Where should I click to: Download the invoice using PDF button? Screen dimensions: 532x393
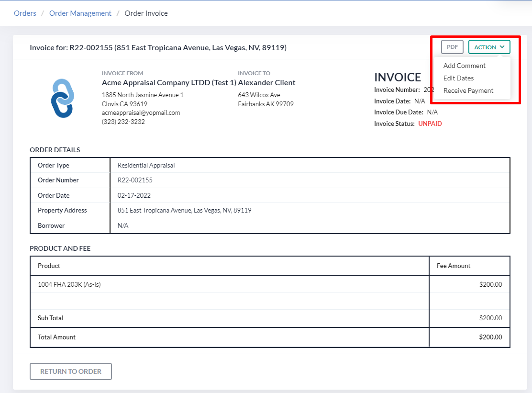(x=452, y=47)
